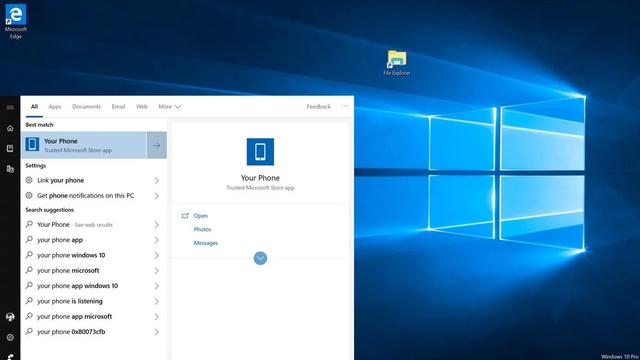Click gear icon beside Get phone notifications
This screenshot has height=360, width=640.
pos(29,196)
